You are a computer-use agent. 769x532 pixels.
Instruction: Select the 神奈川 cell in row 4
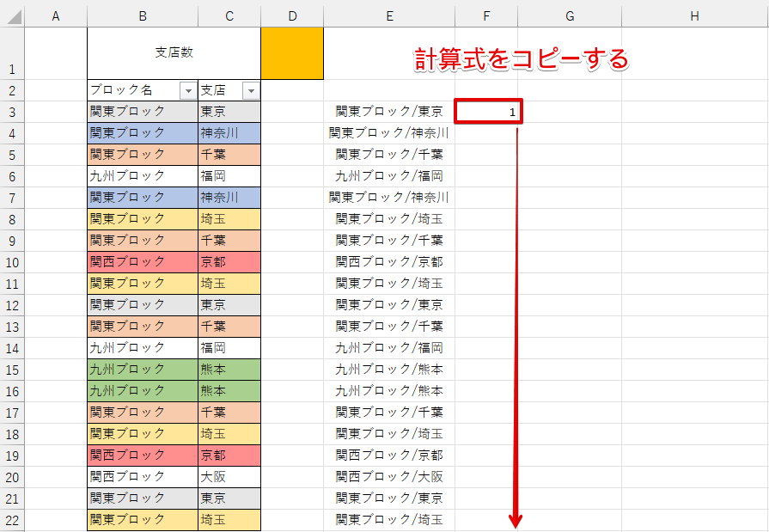tap(229, 133)
